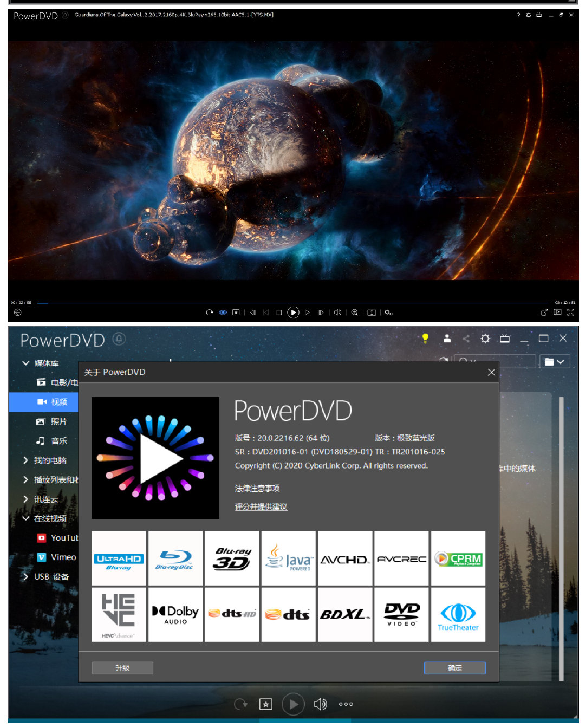585x728 pixels.
Task: Open Vimeo in online videos
Action: click(x=56, y=557)
